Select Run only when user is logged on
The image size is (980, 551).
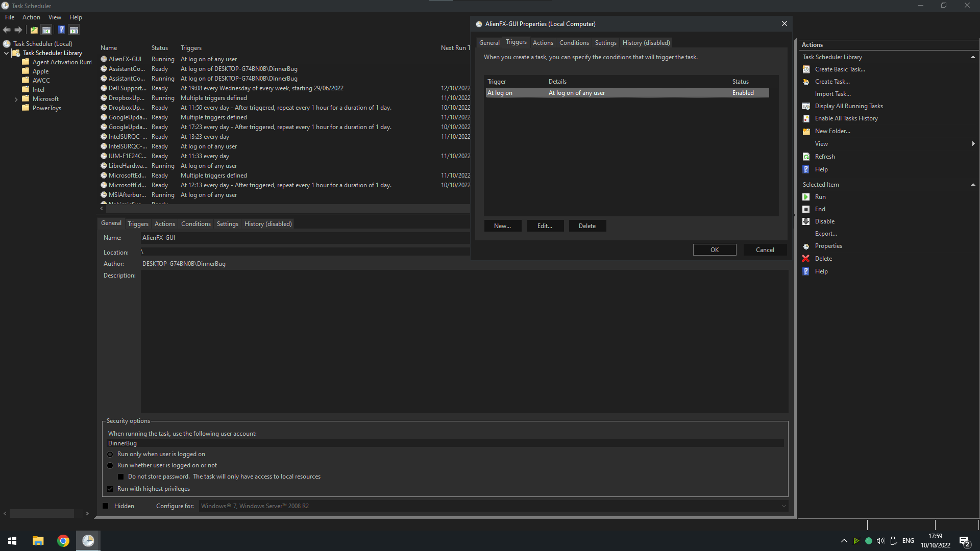(110, 454)
